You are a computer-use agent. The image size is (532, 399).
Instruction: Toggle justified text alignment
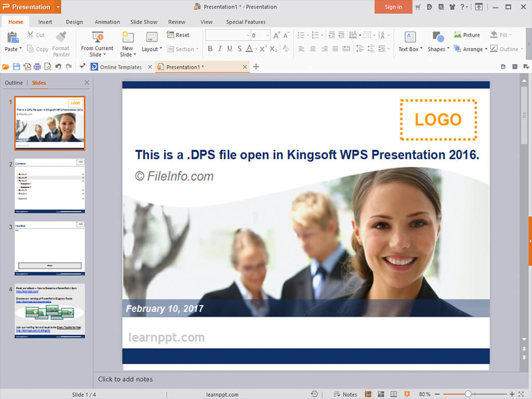point(335,49)
